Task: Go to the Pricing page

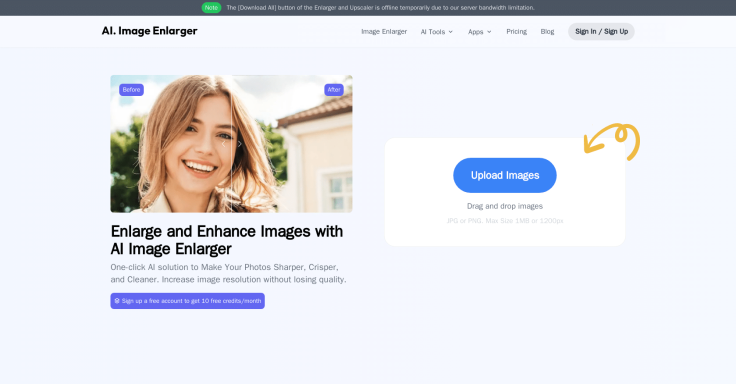Action: (x=516, y=31)
